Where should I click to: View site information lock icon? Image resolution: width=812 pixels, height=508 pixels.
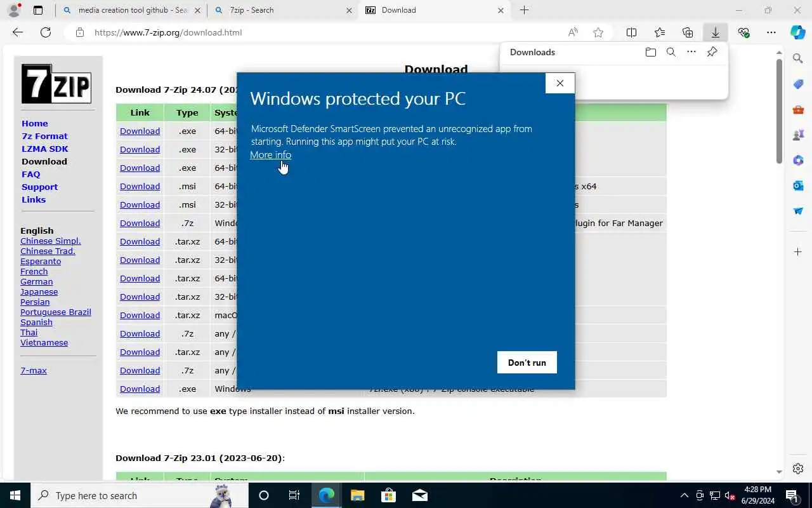tap(80, 32)
